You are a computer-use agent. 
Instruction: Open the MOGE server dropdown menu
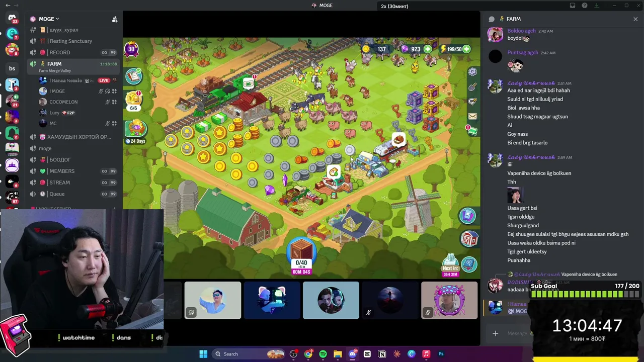(49, 19)
